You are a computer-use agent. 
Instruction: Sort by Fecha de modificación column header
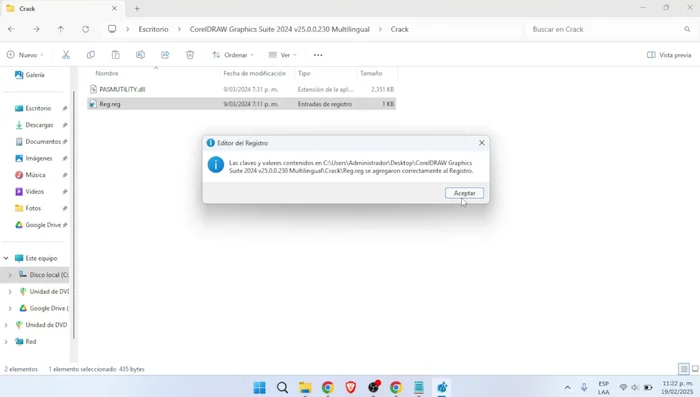coord(254,73)
